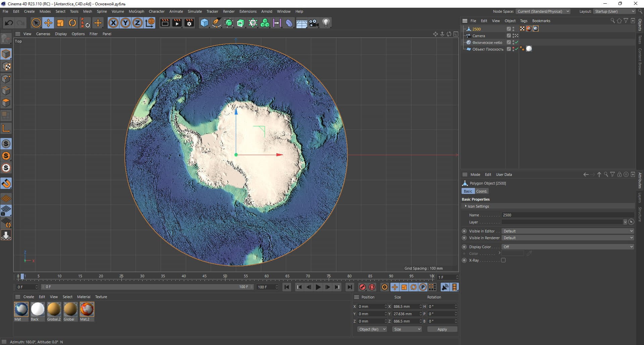Toggle green enable checkmark on Физическое небо
This screenshot has height=345, width=644.
[517, 42]
